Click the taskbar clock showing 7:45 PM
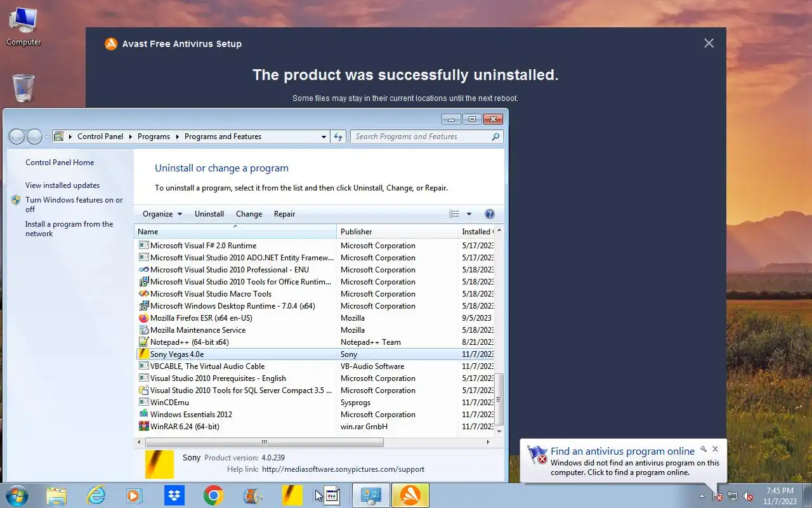 coord(780,496)
